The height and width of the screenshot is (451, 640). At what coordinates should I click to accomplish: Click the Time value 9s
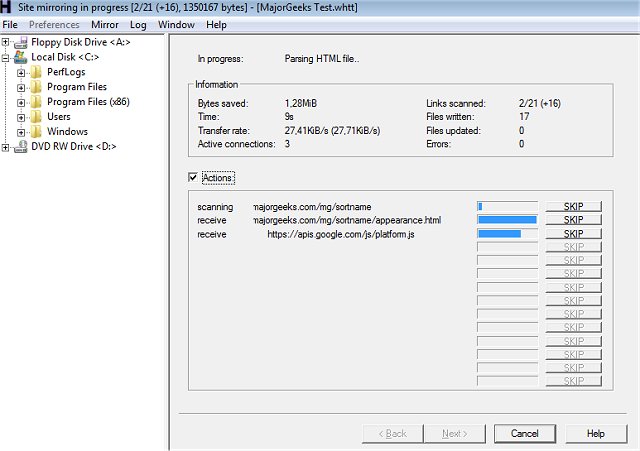tap(289, 117)
